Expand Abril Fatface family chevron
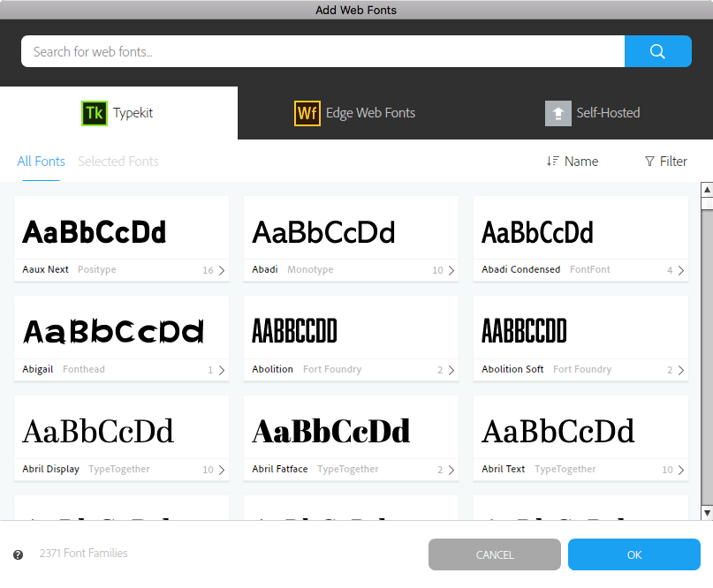Viewport: 713px width, 588px height. click(x=451, y=470)
